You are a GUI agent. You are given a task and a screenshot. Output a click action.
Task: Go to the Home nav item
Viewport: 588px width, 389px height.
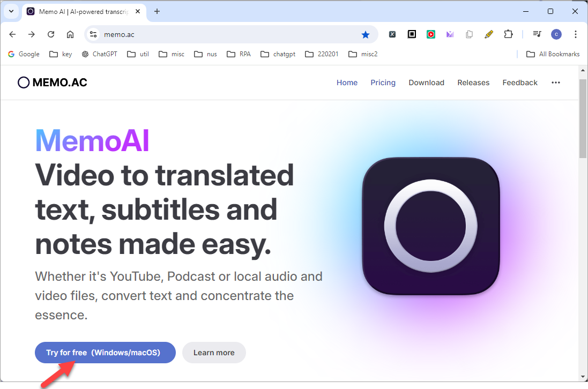(347, 83)
